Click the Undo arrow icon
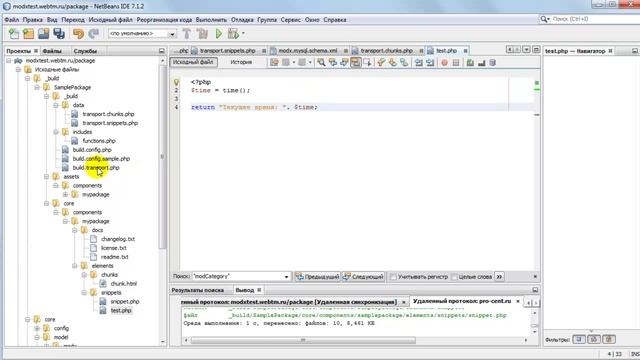 pos(78,34)
